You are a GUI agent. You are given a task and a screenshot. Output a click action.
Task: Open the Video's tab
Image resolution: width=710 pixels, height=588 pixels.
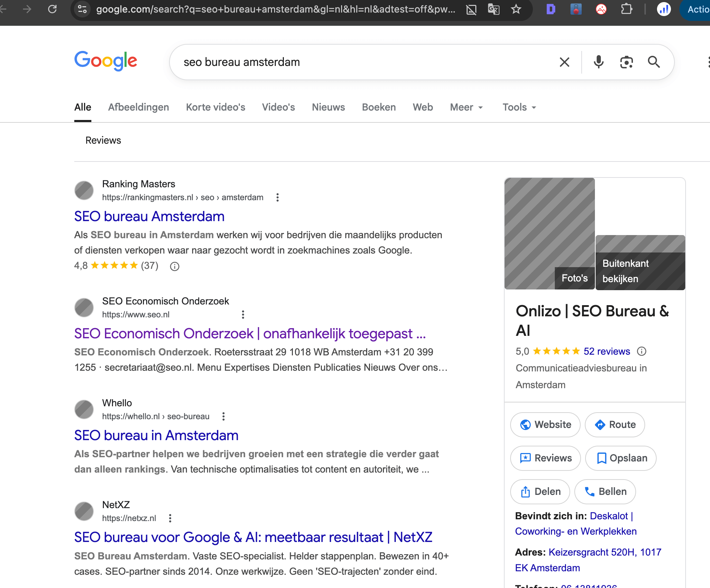click(279, 107)
